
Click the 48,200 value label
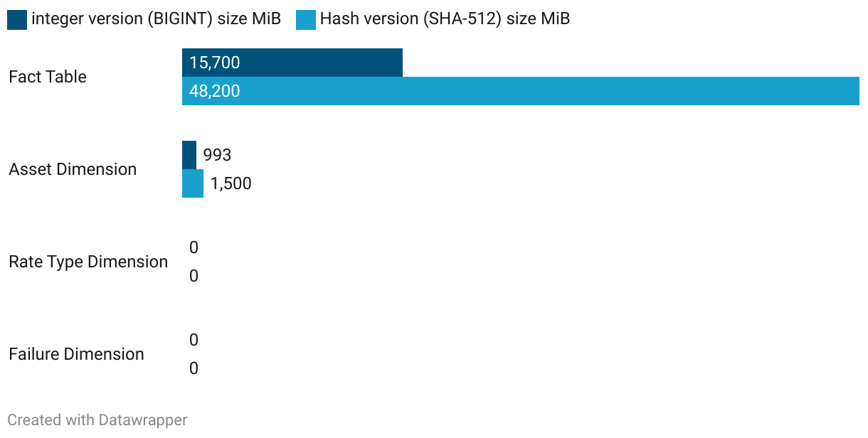(x=215, y=91)
